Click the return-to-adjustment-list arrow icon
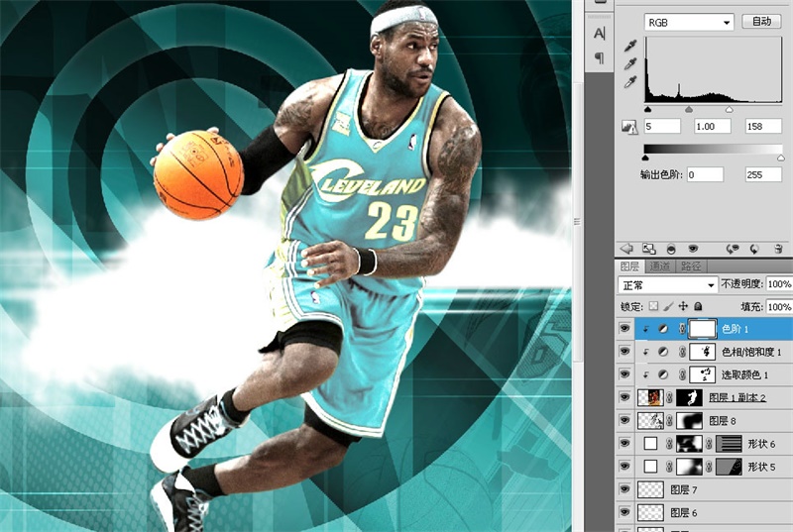This screenshot has width=793, height=532. 625,249
